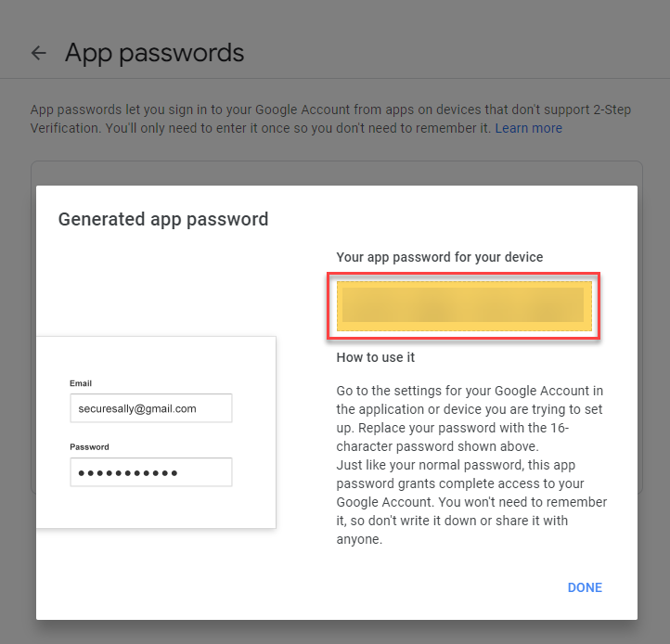
Task: Click the Your app password for your device label
Action: 439,257
